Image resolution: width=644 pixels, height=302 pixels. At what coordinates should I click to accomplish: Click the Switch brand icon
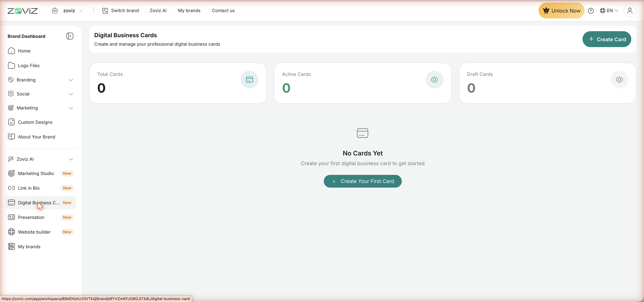point(105,11)
